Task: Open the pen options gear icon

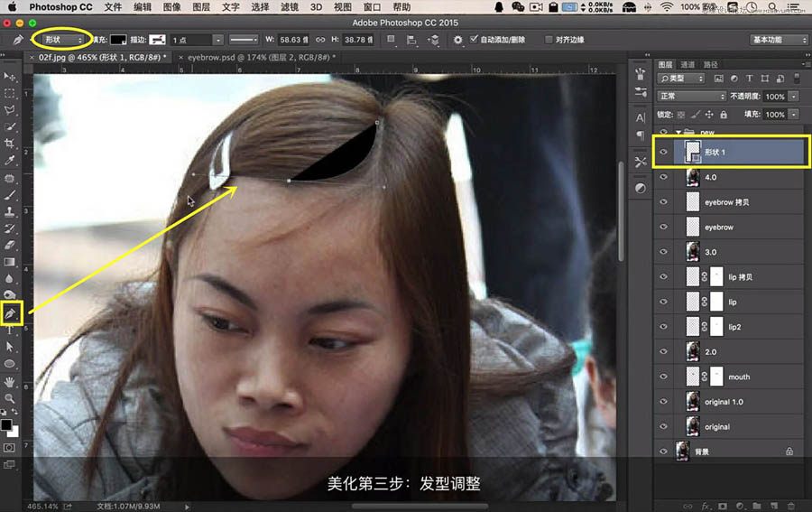Action: 457,40
